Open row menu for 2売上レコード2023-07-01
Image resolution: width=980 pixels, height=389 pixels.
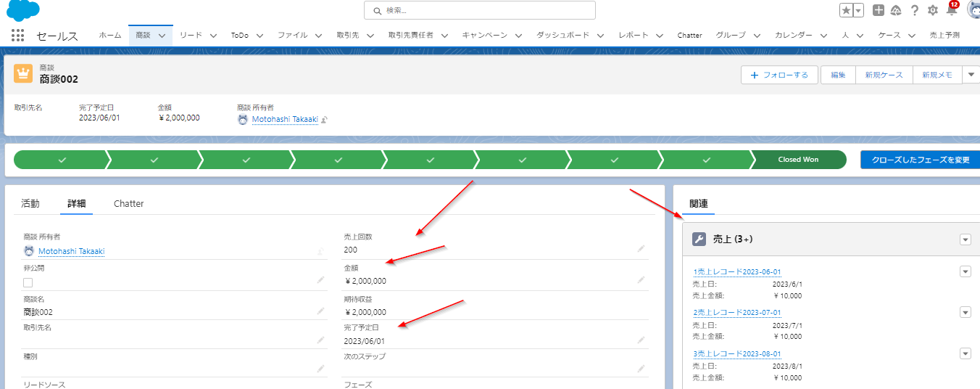coord(965,312)
